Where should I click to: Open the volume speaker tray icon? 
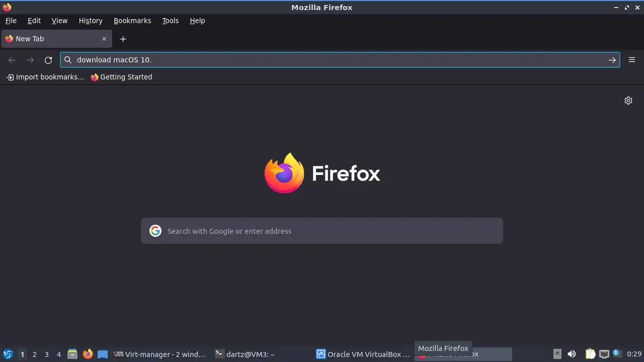click(x=572, y=354)
